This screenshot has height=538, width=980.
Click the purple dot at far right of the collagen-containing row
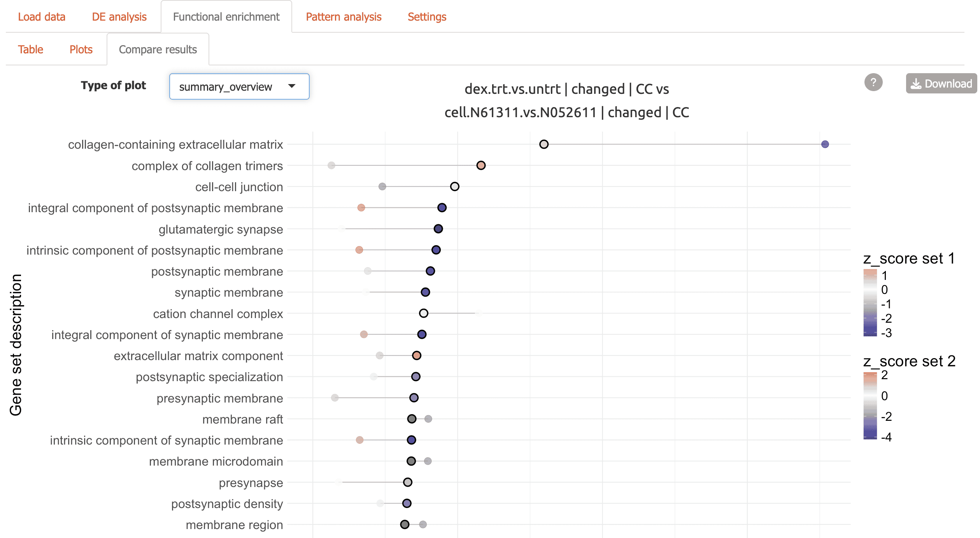825,144
